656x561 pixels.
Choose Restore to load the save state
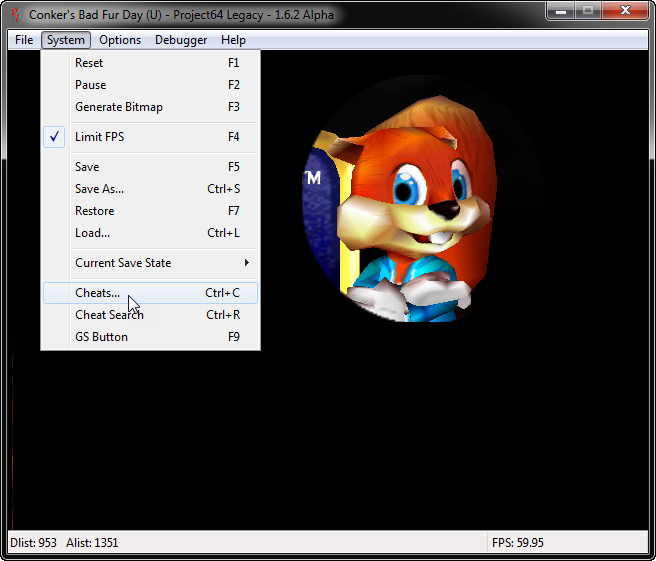151,211
